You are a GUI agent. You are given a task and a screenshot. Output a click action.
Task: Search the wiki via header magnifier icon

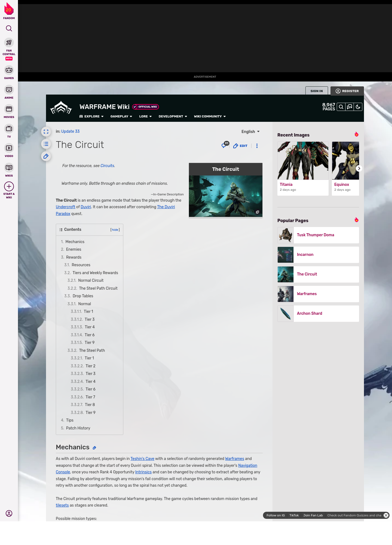pyautogui.click(x=341, y=107)
